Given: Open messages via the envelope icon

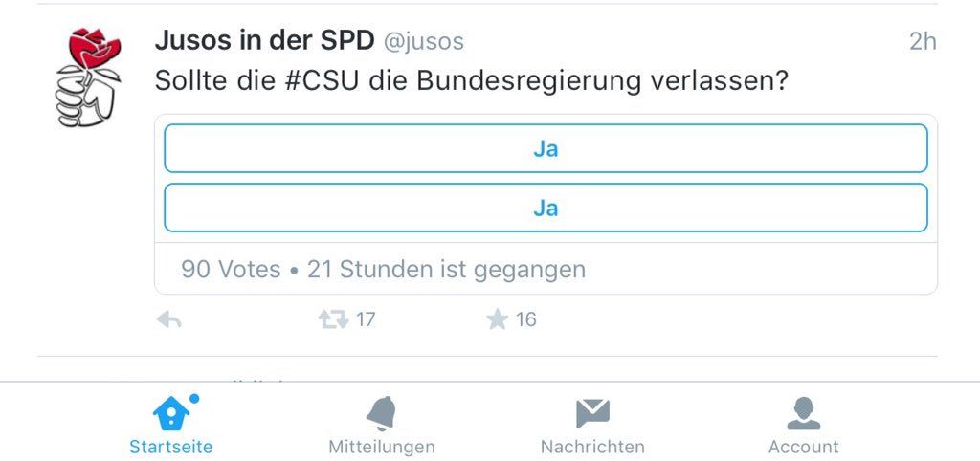Looking at the screenshot, I should 592,413.
